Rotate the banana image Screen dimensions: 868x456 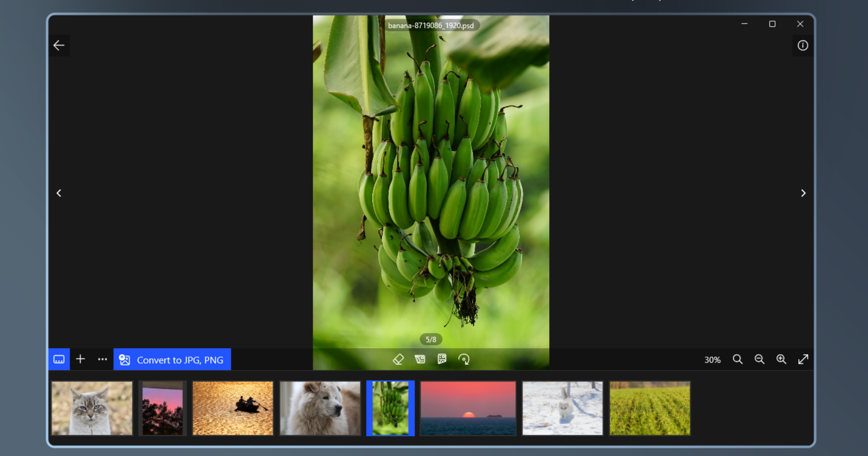point(464,359)
